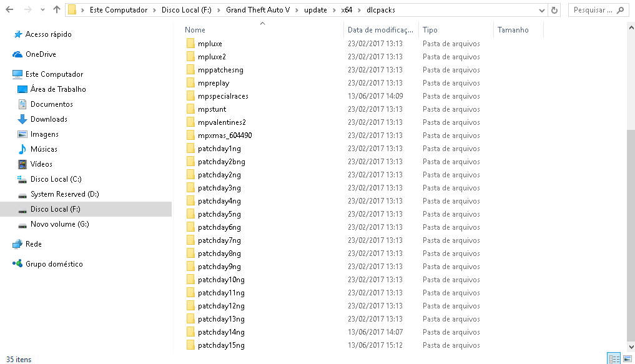This screenshot has width=635, height=364.
Task: Select the patchday5ng folder icon
Action: point(190,214)
